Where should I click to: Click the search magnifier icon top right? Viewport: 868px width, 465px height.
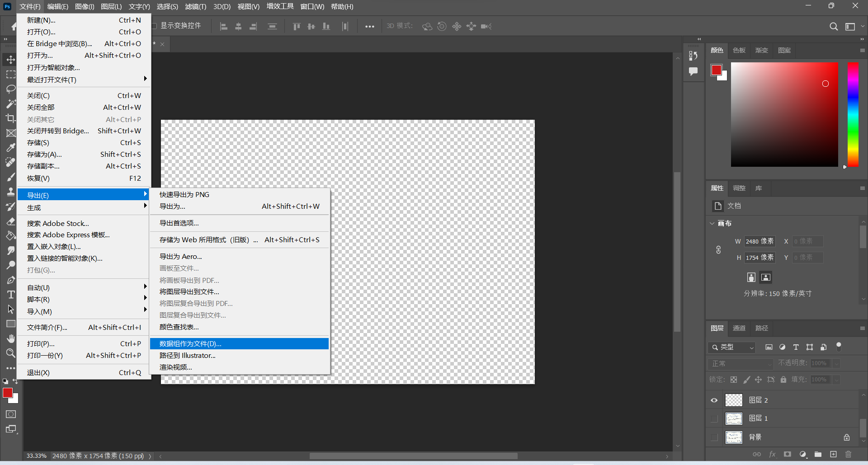coord(834,27)
